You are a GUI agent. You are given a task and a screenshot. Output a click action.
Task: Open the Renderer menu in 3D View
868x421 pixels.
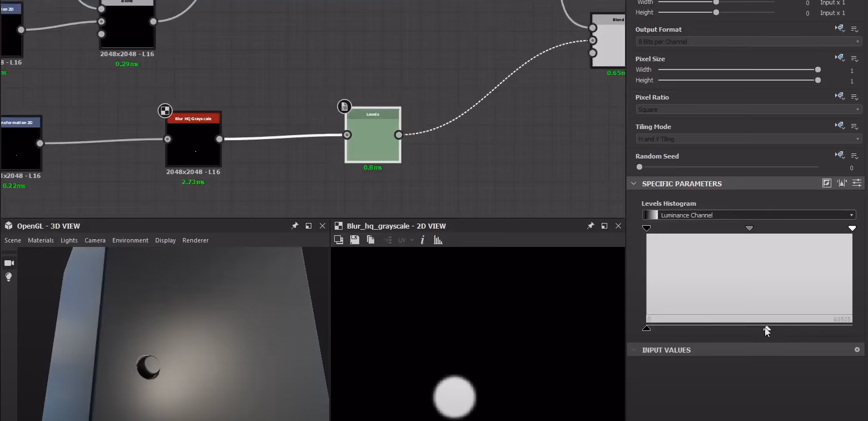coord(195,240)
